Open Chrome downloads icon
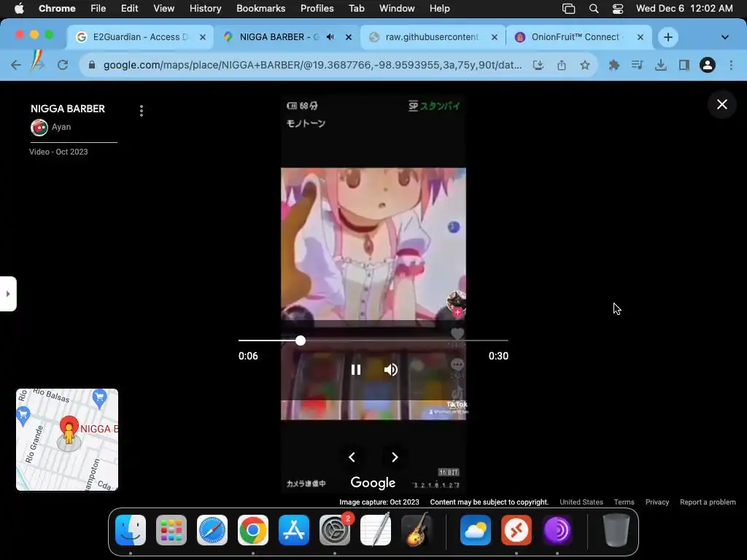Screen dimensions: 747x560 click(x=660, y=65)
